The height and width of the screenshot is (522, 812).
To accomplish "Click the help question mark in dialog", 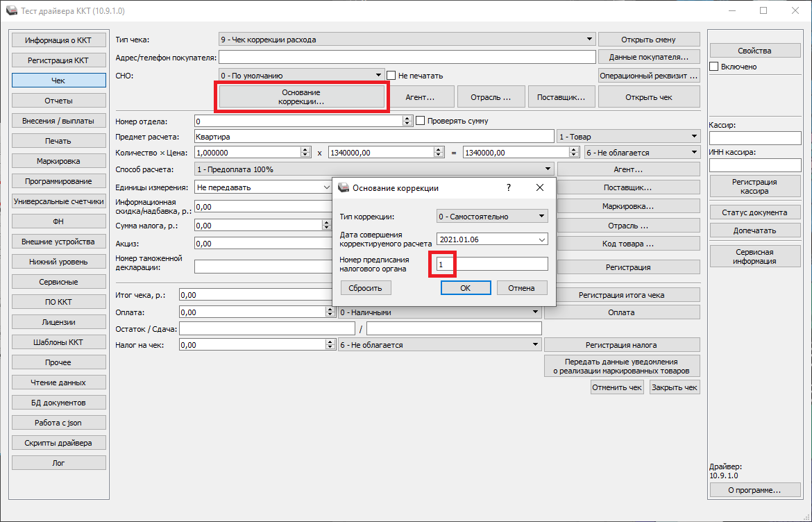I will [508, 188].
